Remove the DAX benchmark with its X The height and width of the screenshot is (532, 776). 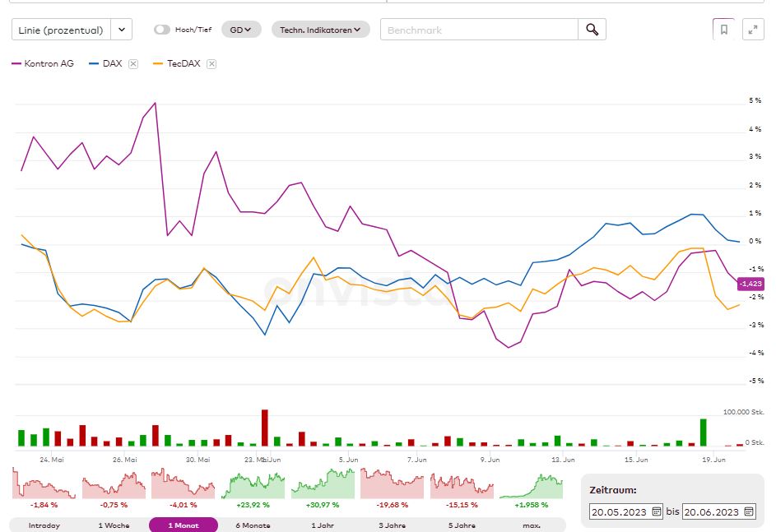(x=133, y=63)
